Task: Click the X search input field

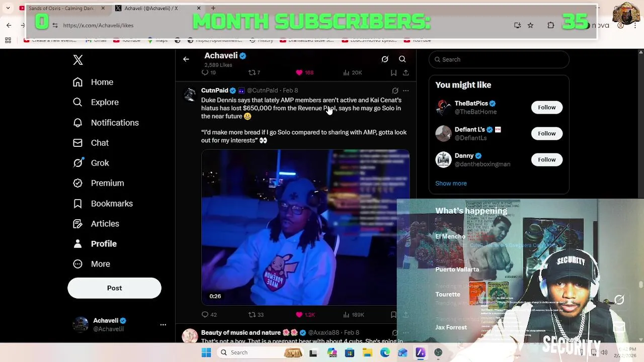Action: 499,59
